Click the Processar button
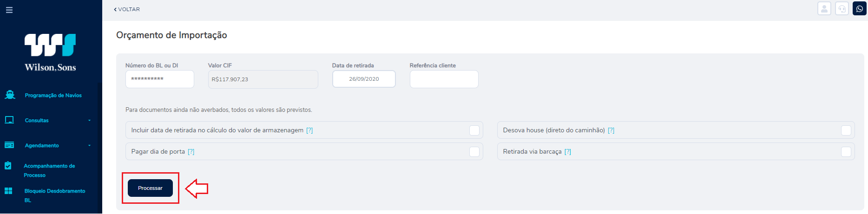The width and height of the screenshot is (868, 214). [150, 188]
